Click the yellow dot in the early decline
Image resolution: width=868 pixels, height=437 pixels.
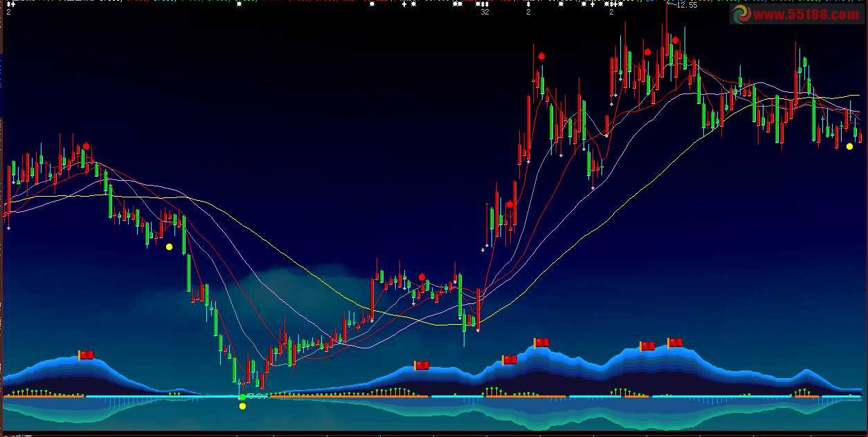[x=169, y=247]
